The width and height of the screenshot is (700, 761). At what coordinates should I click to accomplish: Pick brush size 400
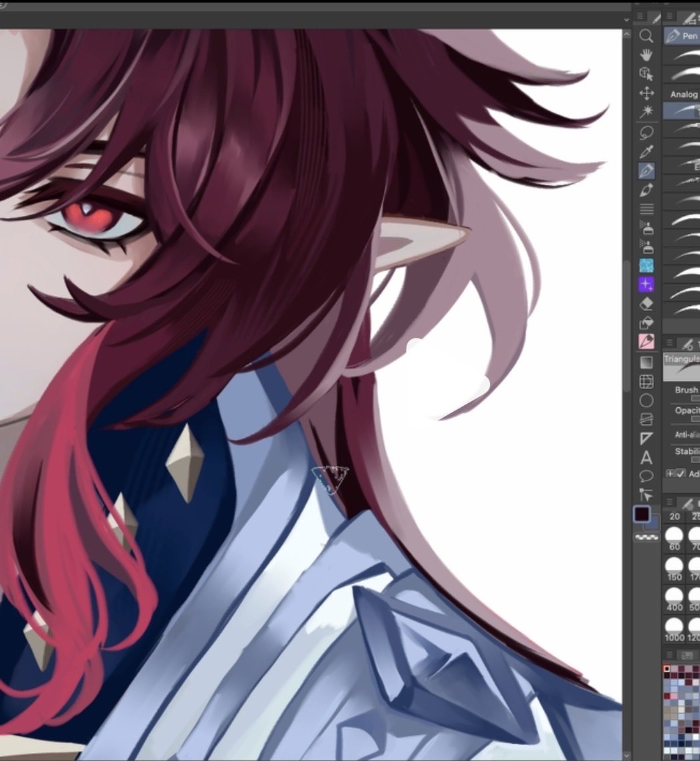[674, 599]
